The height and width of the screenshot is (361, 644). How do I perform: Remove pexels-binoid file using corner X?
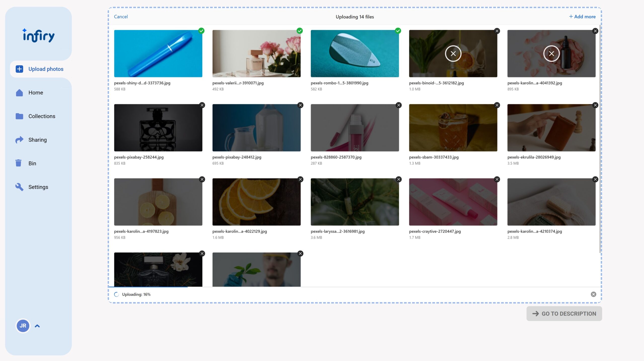(x=497, y=31)
